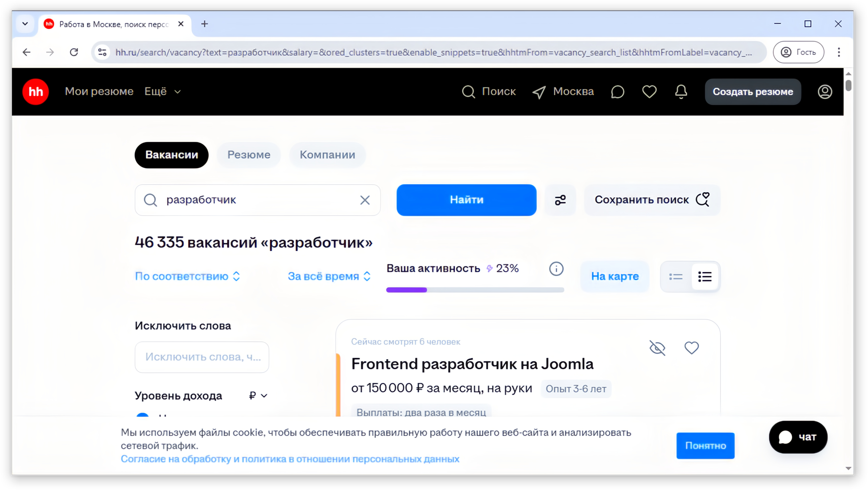
Task: Show vacancies На карте
Action: 615,276
